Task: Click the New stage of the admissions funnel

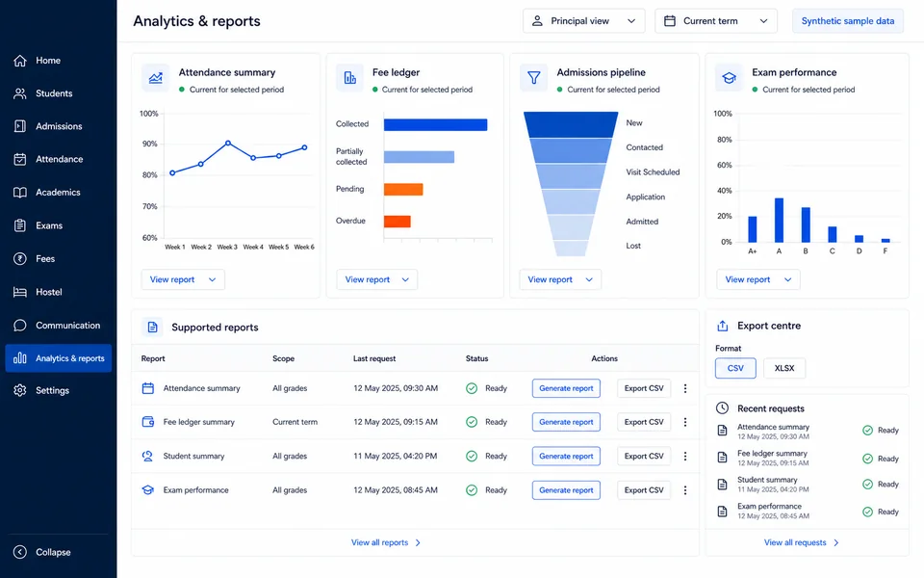Action: [x=571, y=124]
